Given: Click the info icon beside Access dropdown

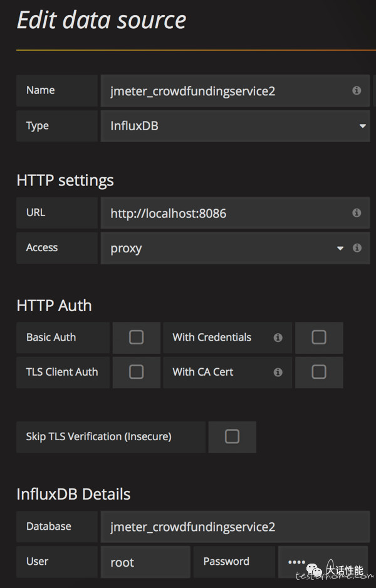Looking at the screenshot, I should pos(357,247).
